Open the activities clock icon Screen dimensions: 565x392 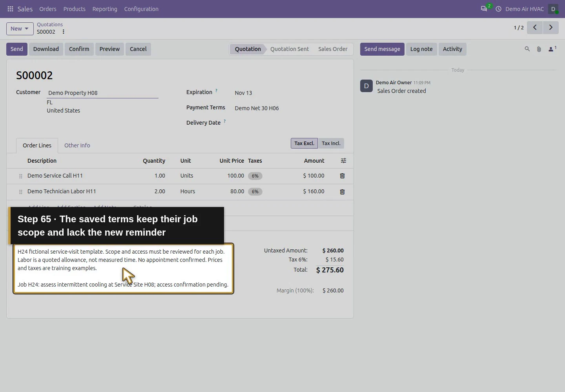click(x=498, y=9)
